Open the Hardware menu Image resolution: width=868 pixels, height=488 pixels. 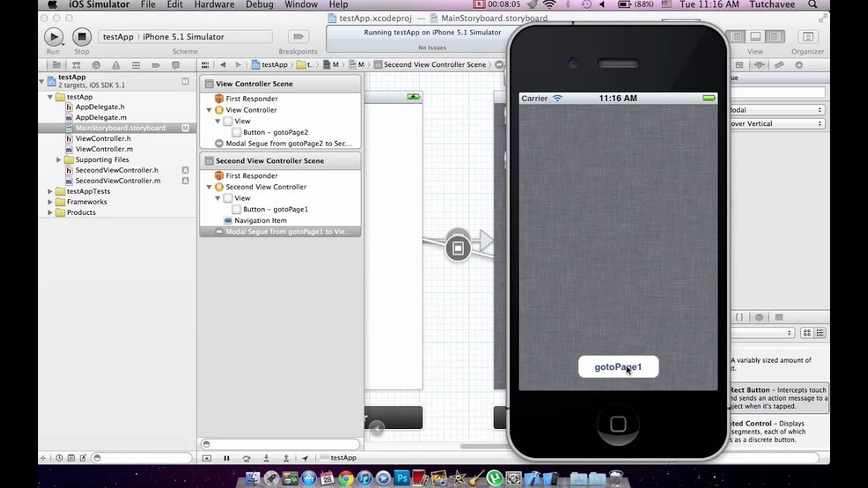(x=214, y=5)
